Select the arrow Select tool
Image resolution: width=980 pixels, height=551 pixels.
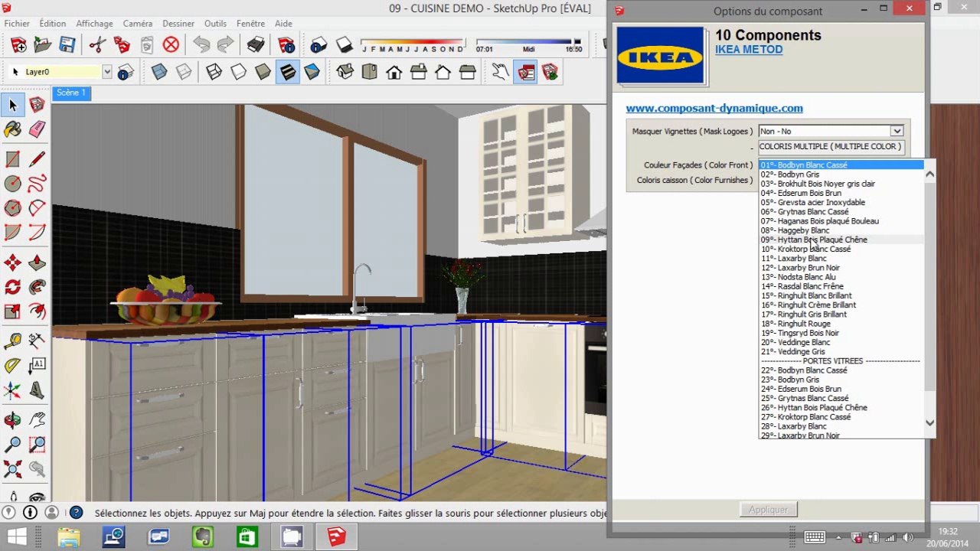13,105
